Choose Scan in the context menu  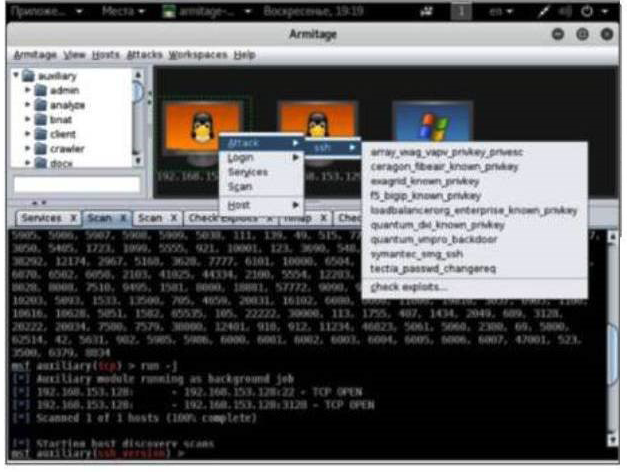pos(262,187)
